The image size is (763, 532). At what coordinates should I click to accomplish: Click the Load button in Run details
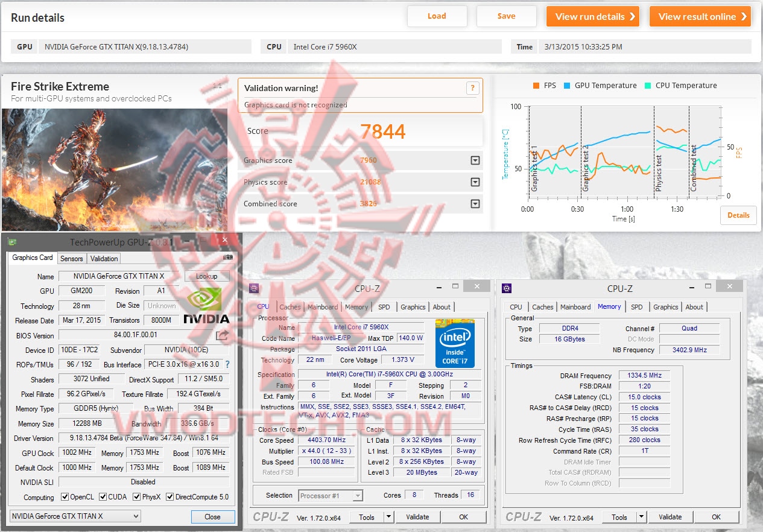[x=437, y=16]
